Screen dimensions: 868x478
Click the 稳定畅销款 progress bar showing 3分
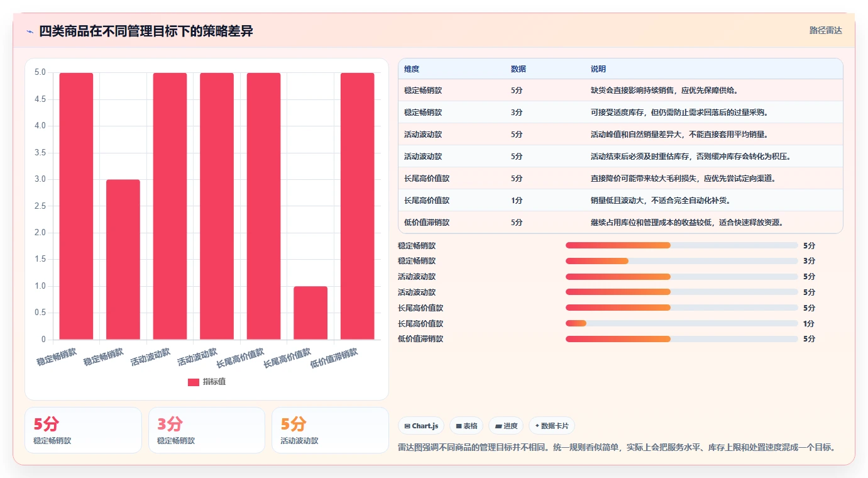click(x=682, y=261)
